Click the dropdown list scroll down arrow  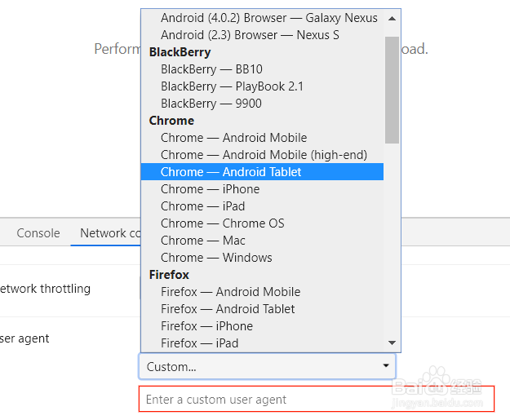[392, 343]
